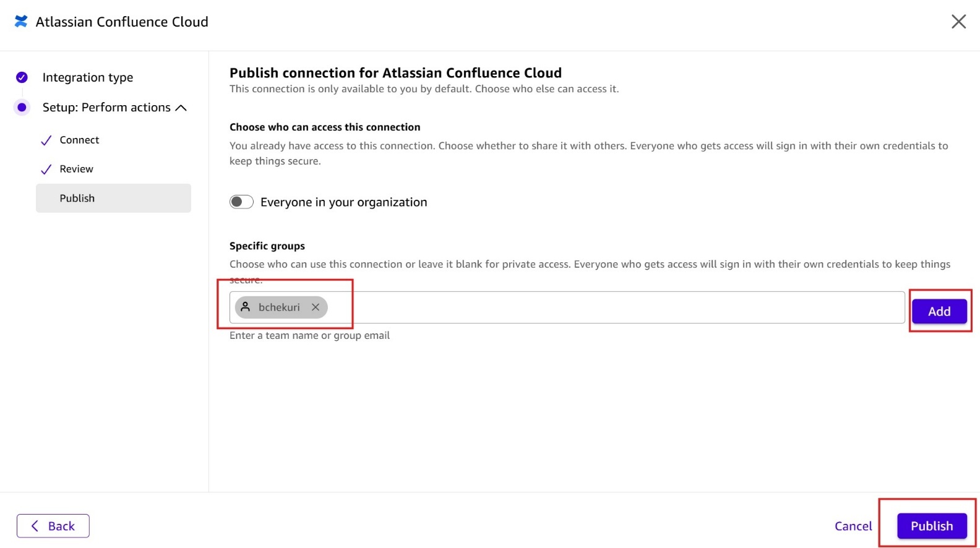Click the Publish button at bottom

932,526
